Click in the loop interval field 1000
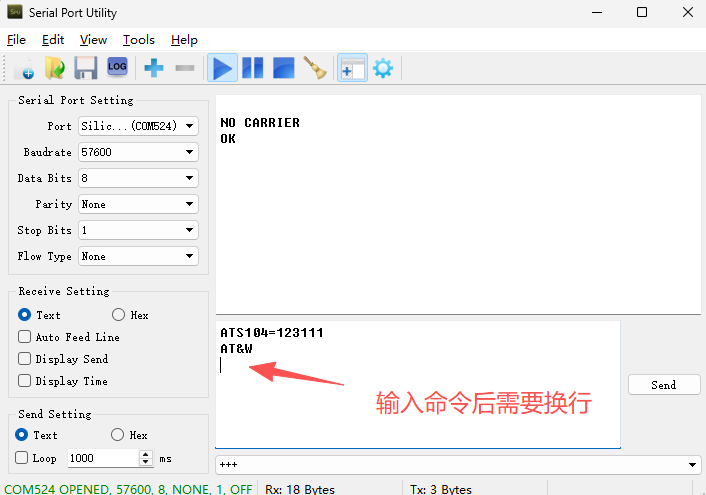This screenshot has width=706, height=495. coord(103,458)
